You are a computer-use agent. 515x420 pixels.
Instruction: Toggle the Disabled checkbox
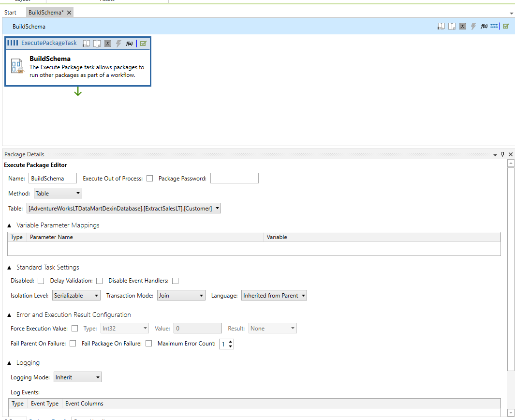pyautogui.click(x=41, y=281)
